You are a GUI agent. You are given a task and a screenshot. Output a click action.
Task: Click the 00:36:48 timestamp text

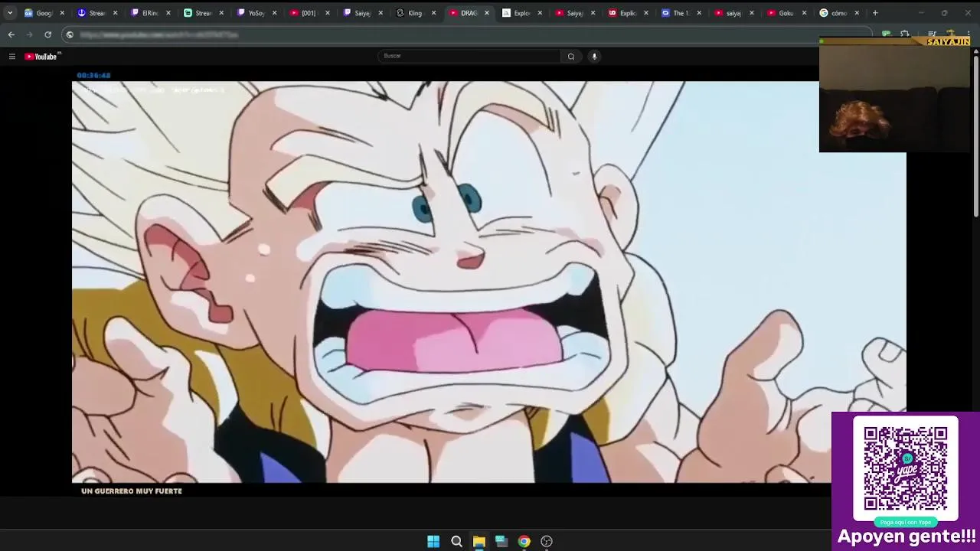tap(93, 75)
